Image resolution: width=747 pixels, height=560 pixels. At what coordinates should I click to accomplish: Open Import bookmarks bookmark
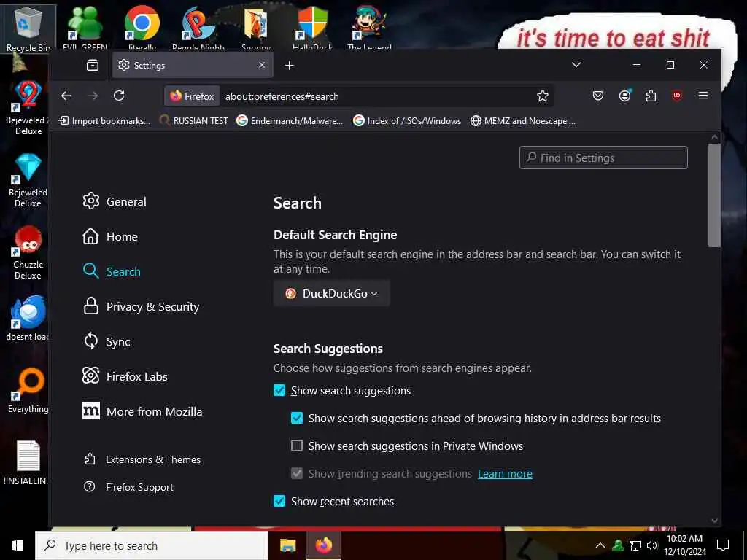(104, 121)
